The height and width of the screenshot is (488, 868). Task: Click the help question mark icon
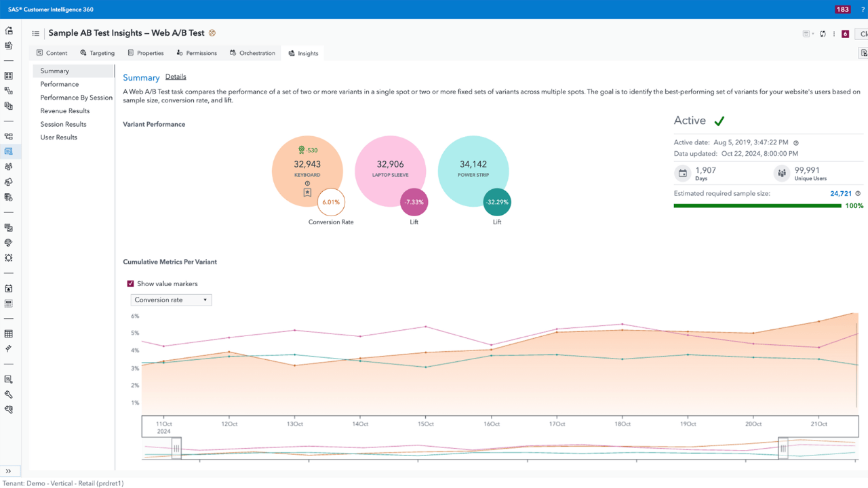coord(863,9)
